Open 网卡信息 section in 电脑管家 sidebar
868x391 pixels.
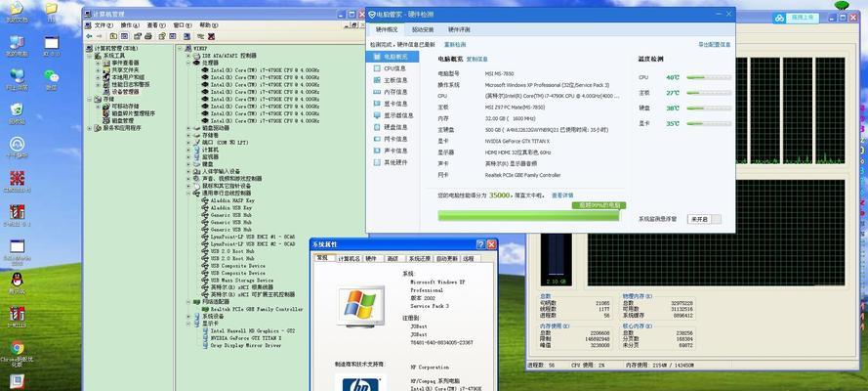tap(394, 139)
